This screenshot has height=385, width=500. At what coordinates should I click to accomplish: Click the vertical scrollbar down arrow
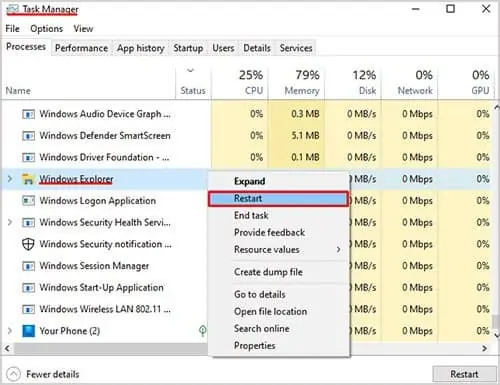coord(497,335)
